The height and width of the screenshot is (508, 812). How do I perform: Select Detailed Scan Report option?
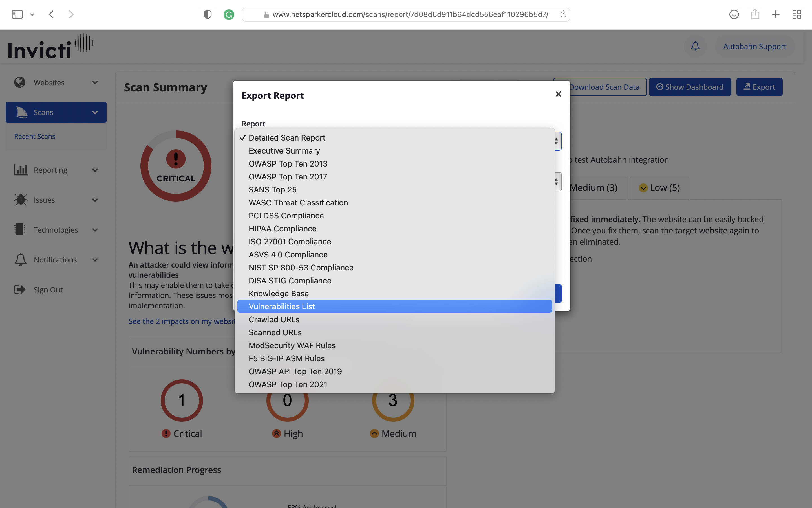click(x=395, y=138)
